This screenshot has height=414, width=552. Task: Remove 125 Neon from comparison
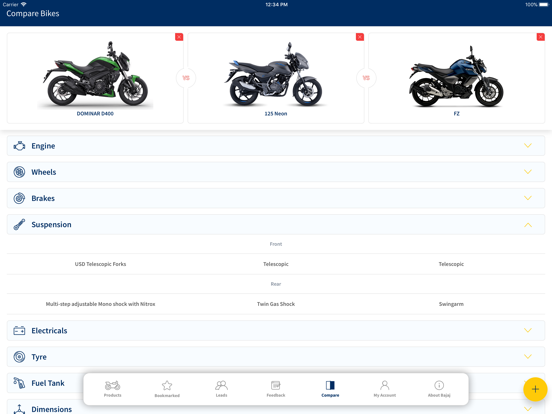[360, 37]
